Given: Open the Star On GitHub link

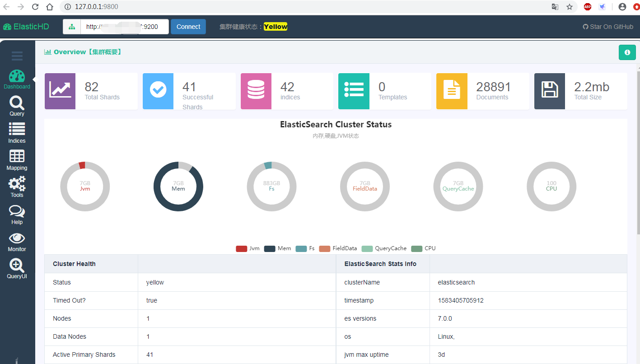Looking at the screenshot, I should click(x=607, y=27).
